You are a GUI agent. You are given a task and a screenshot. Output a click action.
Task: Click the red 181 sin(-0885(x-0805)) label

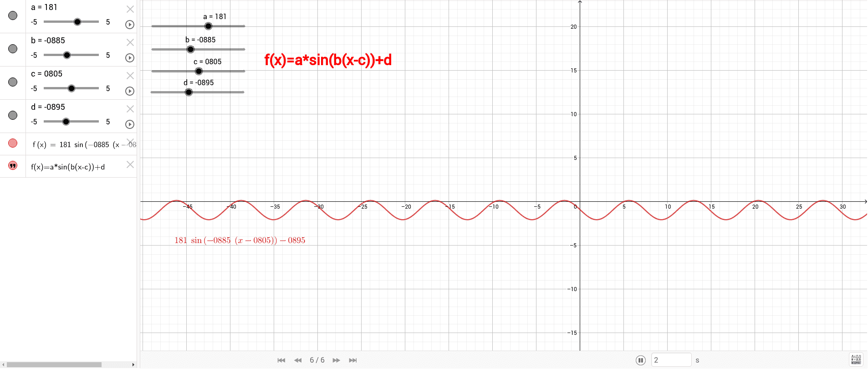click(x=240, y=240)
